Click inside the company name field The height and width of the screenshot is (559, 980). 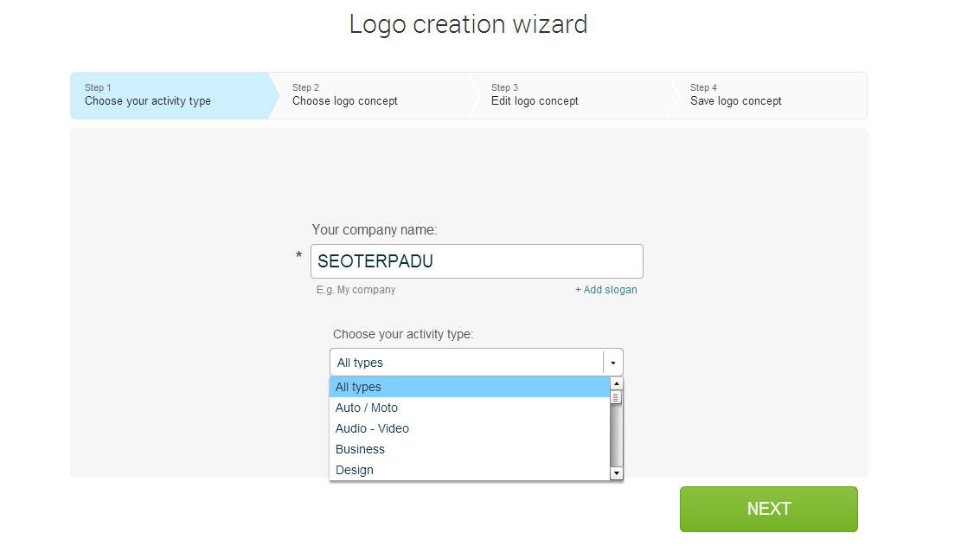pyautogui.click(x=477, y=260)
